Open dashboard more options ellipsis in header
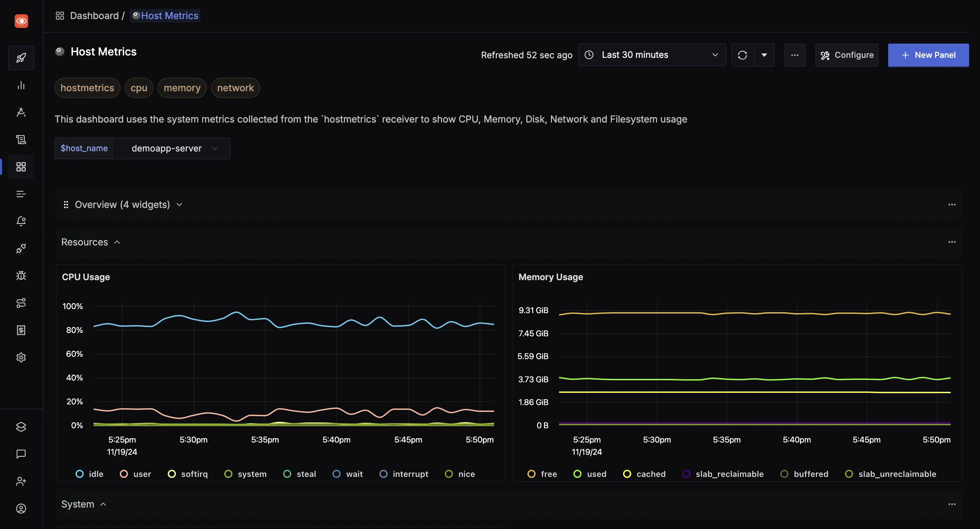 point(795,55)
